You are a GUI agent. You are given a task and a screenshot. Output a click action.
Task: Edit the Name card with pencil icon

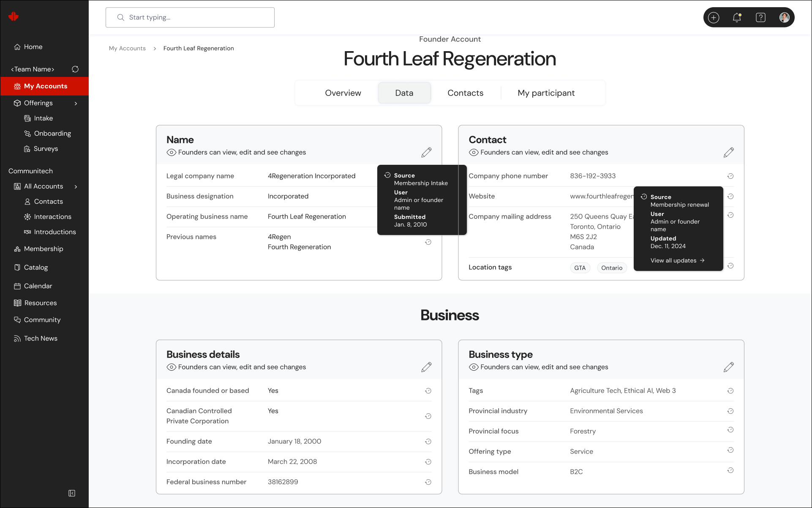pyautogui.click(x=426, y=152)
